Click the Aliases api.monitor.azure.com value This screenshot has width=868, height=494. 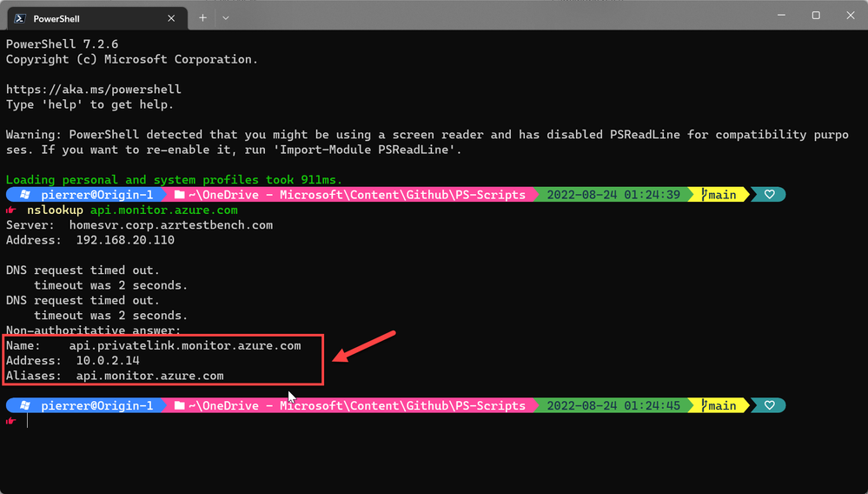coord(150,376)
